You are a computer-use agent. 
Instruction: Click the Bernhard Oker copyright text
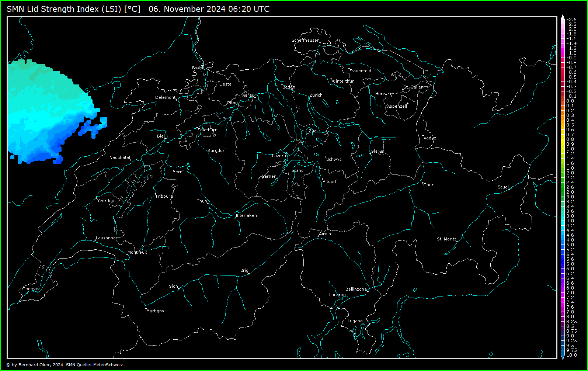35,365
